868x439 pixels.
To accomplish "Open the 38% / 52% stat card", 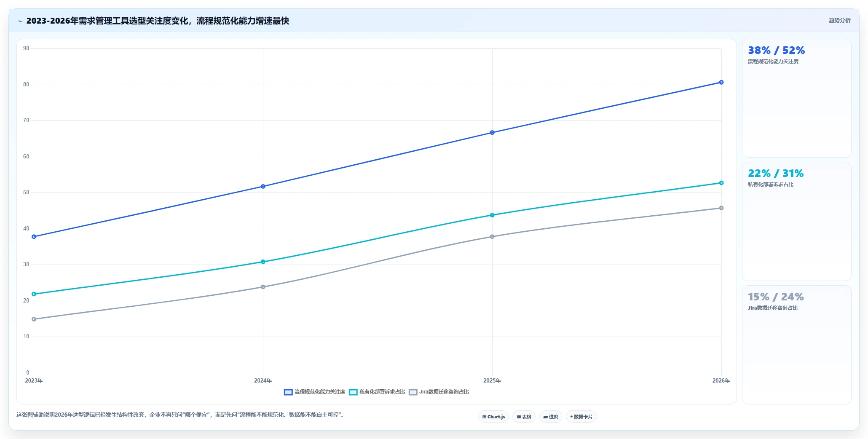I will click(x=796, y=98).
